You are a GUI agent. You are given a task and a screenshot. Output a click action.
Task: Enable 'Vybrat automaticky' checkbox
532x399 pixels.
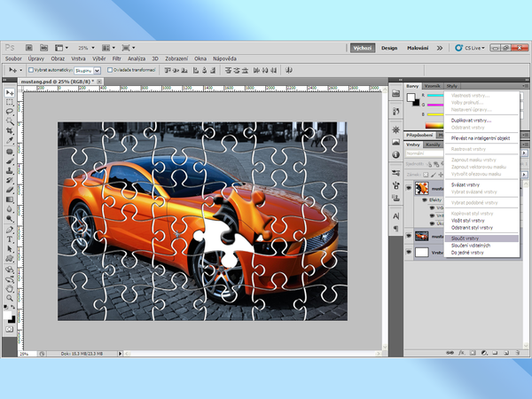point(31,69)
